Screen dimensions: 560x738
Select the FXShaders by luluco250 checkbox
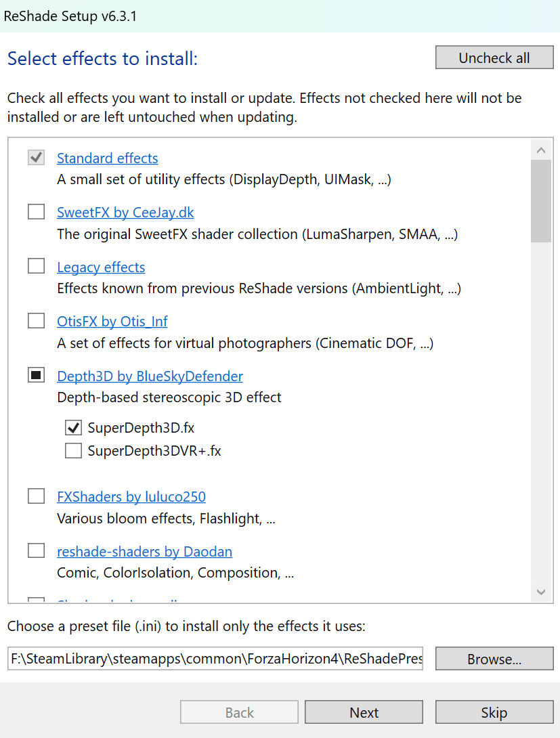[37, 496]
